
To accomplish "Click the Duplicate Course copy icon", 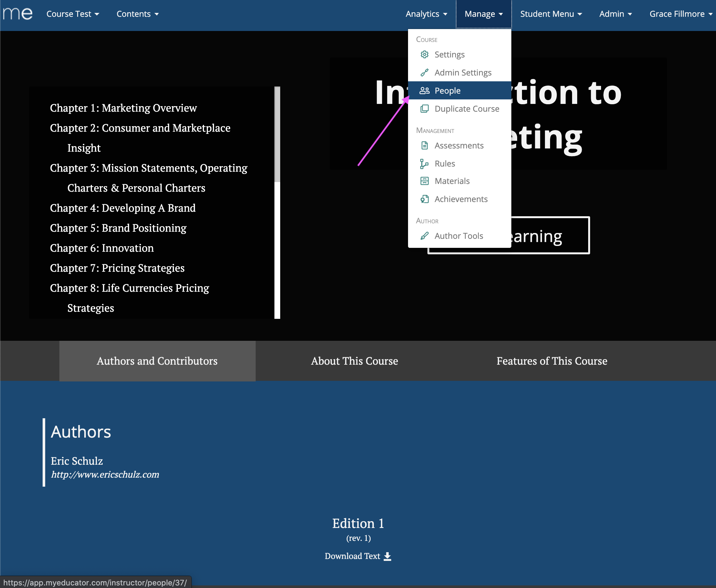I will (x=424, y=109).
